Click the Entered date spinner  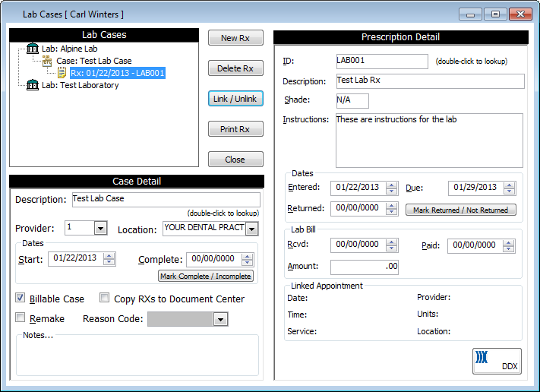391,188
